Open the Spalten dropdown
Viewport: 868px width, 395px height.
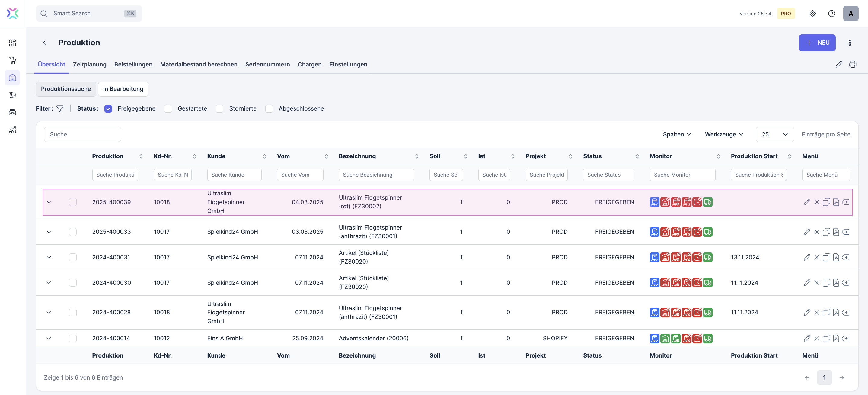click(677, 134)
